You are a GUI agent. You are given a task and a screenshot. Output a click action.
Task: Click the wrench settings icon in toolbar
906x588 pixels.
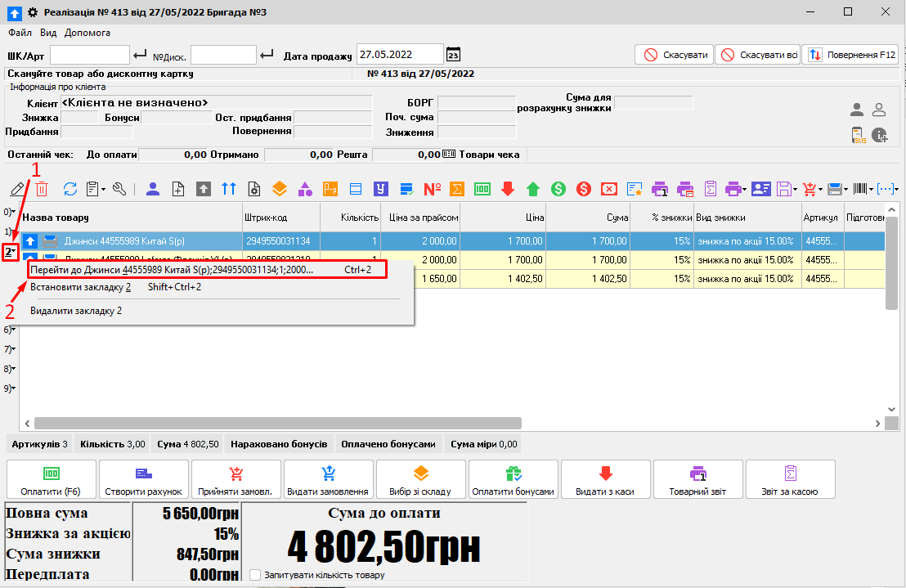119,189
